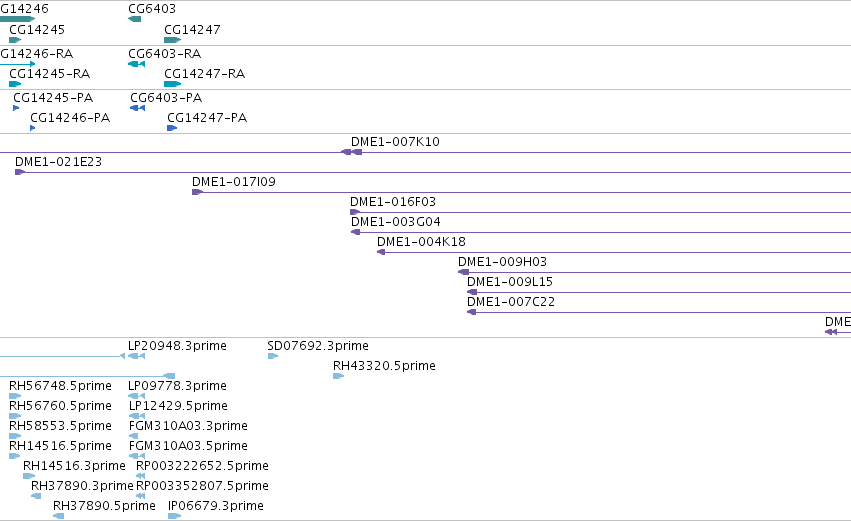The height and width of the screenshot is (521, 851).
Task: Select the RH43320.5prime EST arrow
Action: (339, 376)
